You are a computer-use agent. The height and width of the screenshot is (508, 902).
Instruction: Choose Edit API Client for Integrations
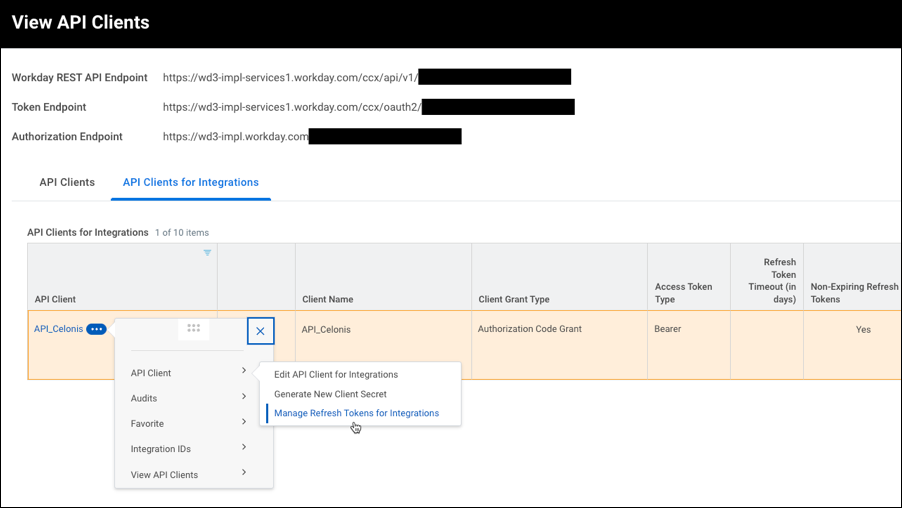[x=336, y=375]
